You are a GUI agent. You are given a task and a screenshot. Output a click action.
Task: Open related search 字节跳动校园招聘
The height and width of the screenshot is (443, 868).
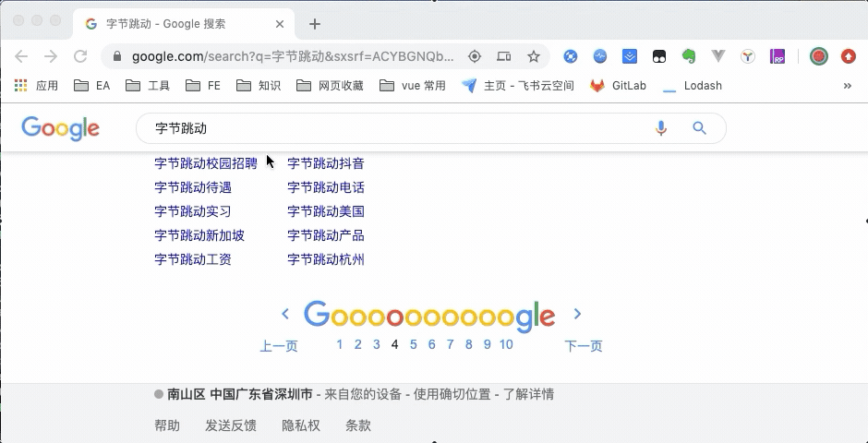pos(206,163)
